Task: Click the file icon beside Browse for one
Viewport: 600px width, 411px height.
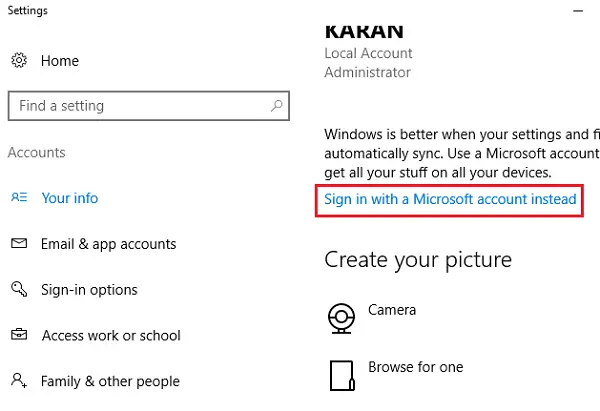Action: tap(341, 373)
